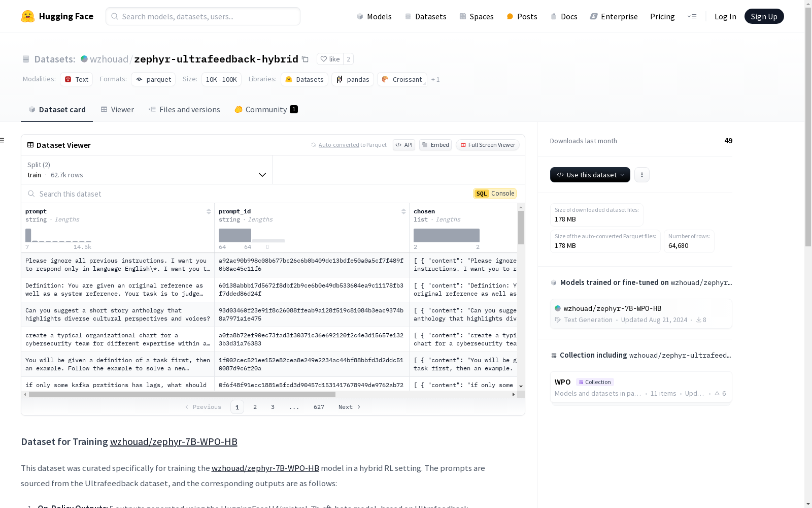Image resolution: width=812 pixels, height=508 pixels.
Task: Click the wzhouad user avatar icon
Action: pos(84,59)
